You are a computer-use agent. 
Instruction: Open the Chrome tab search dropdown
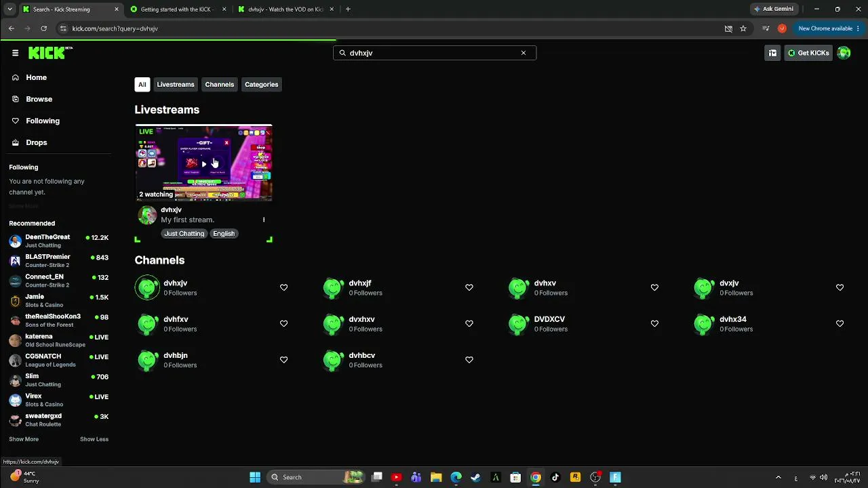[x=9, y=9]
